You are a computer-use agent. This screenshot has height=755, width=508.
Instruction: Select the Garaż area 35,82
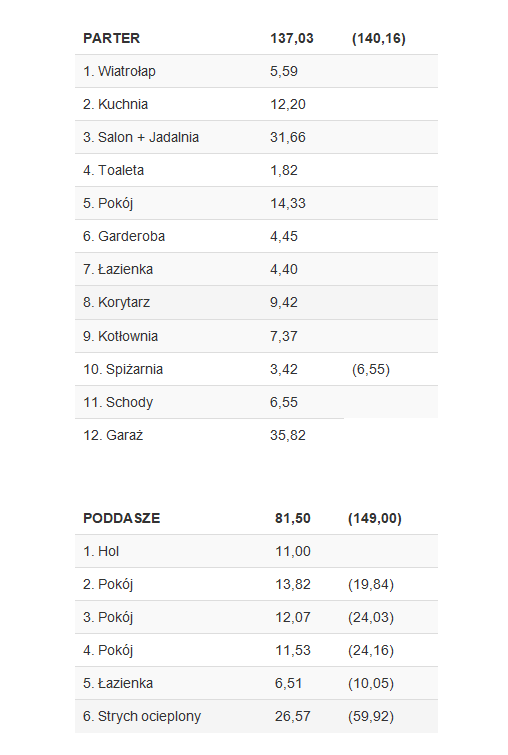(287, 435)
